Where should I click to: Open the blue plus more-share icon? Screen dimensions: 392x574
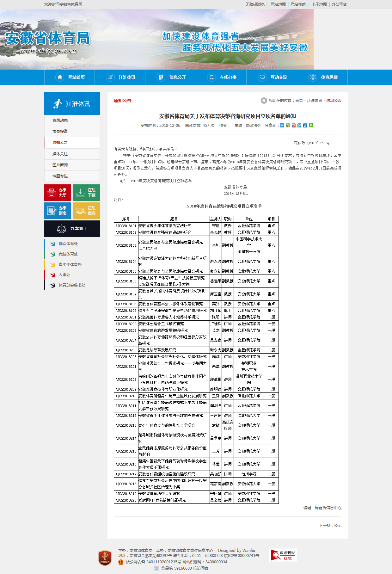tap(282, 126)
